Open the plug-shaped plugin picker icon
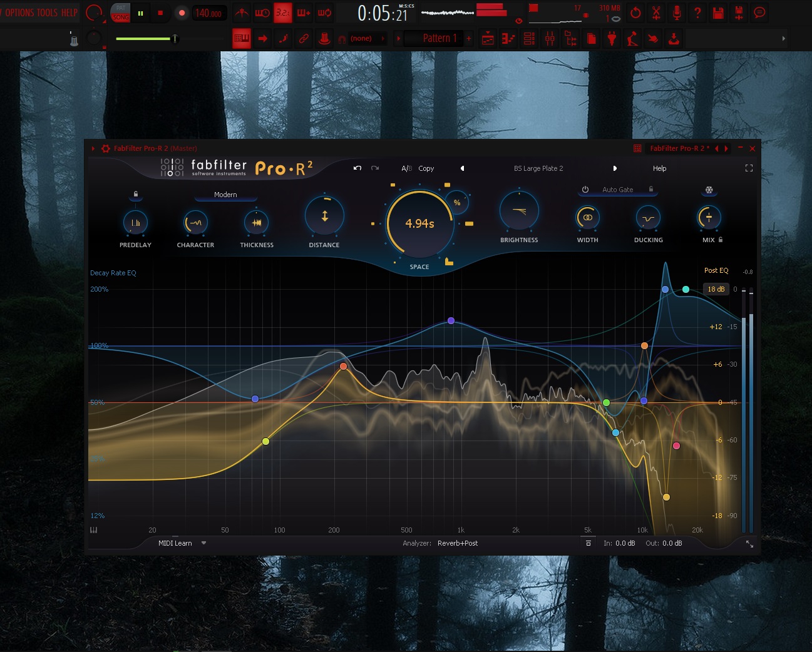The image size is (812, 652). point(612,39)
